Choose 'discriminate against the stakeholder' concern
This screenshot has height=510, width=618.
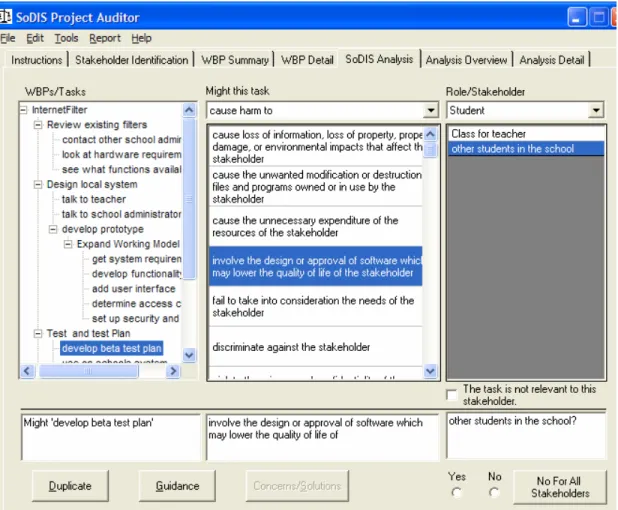[316, 347]
